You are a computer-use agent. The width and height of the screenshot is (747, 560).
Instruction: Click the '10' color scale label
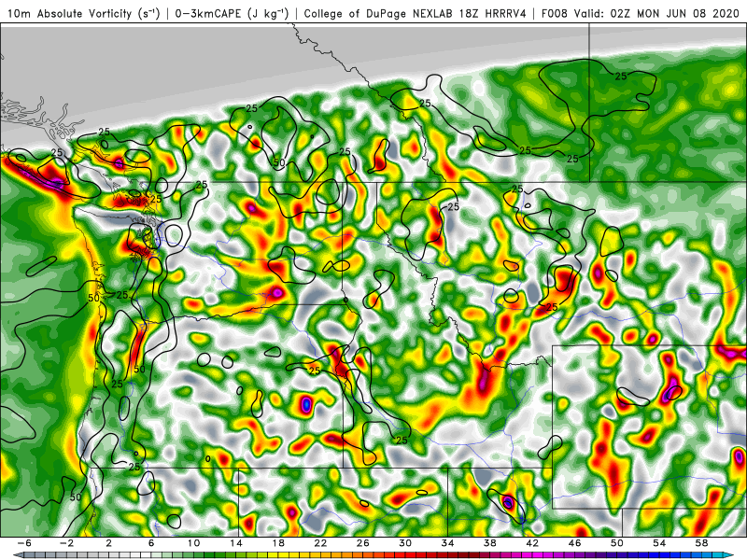coord(193,543)
